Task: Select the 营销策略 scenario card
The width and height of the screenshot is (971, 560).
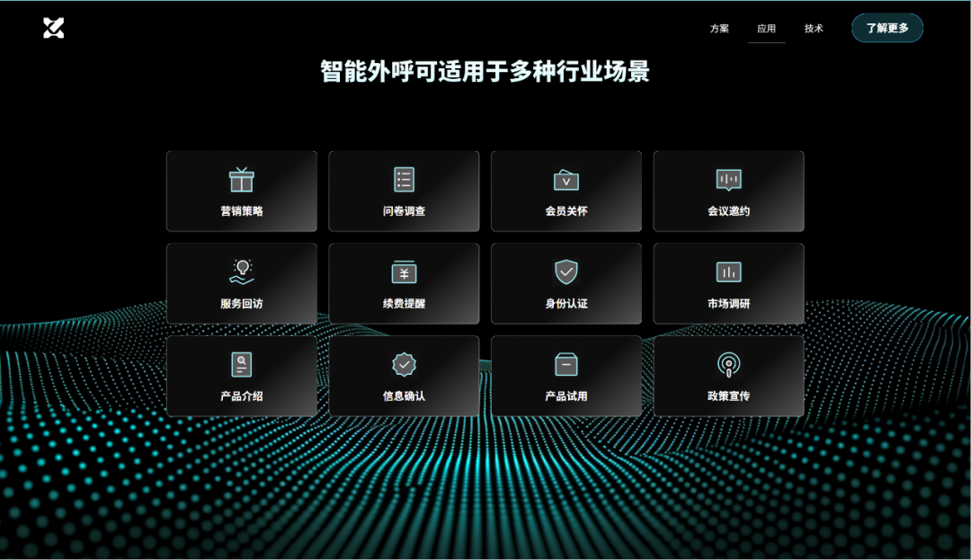Action: (x=241, y=191)
